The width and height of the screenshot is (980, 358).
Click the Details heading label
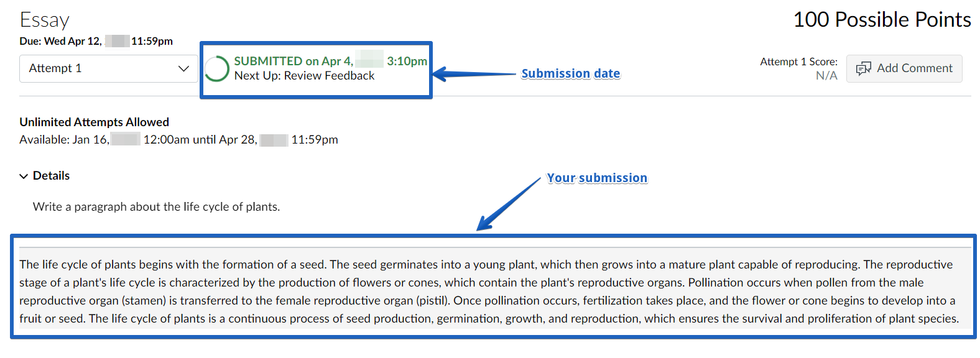51,176
